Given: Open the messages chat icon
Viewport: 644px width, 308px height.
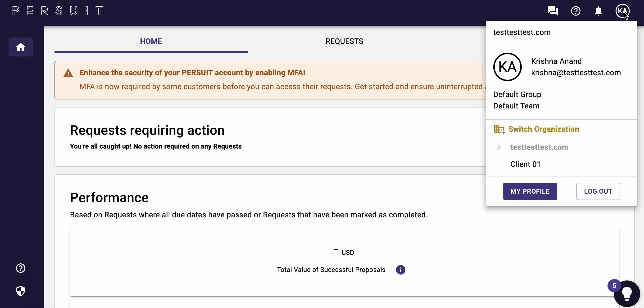Looking at the screenshot, I should [553, 11].
